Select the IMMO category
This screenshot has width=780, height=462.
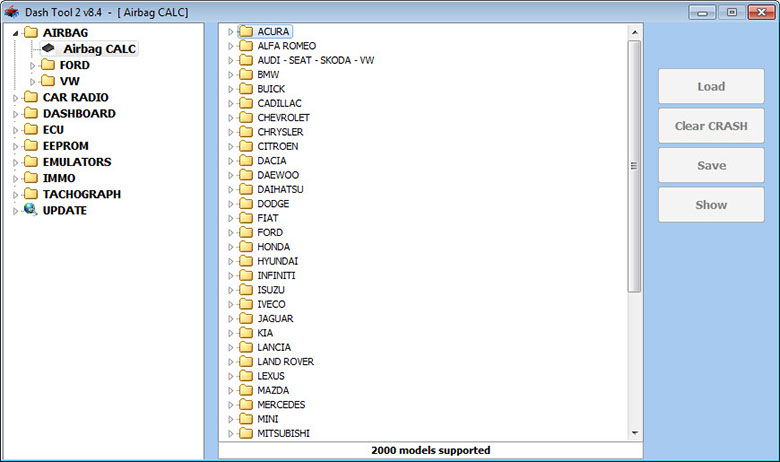59,178
